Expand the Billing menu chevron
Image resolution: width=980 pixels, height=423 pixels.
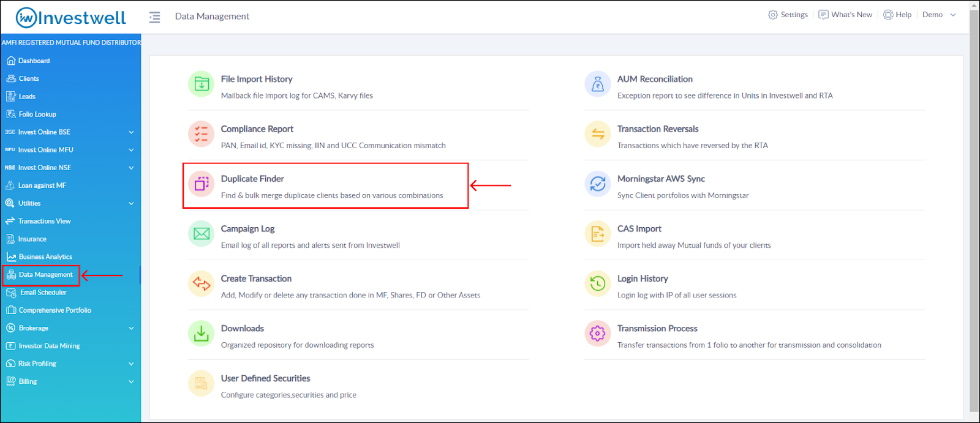(131, 381)
